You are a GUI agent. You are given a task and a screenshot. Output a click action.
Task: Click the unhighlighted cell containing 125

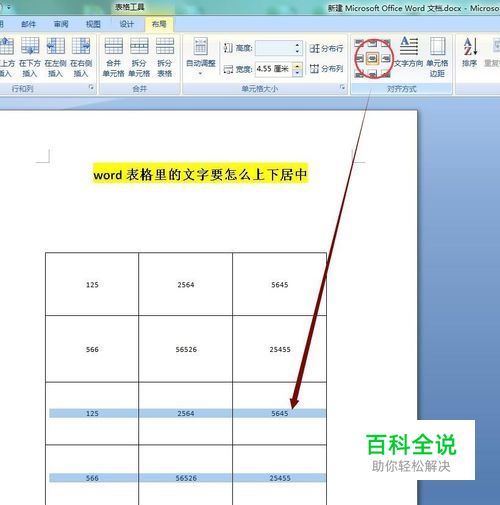tap(92, 285)
